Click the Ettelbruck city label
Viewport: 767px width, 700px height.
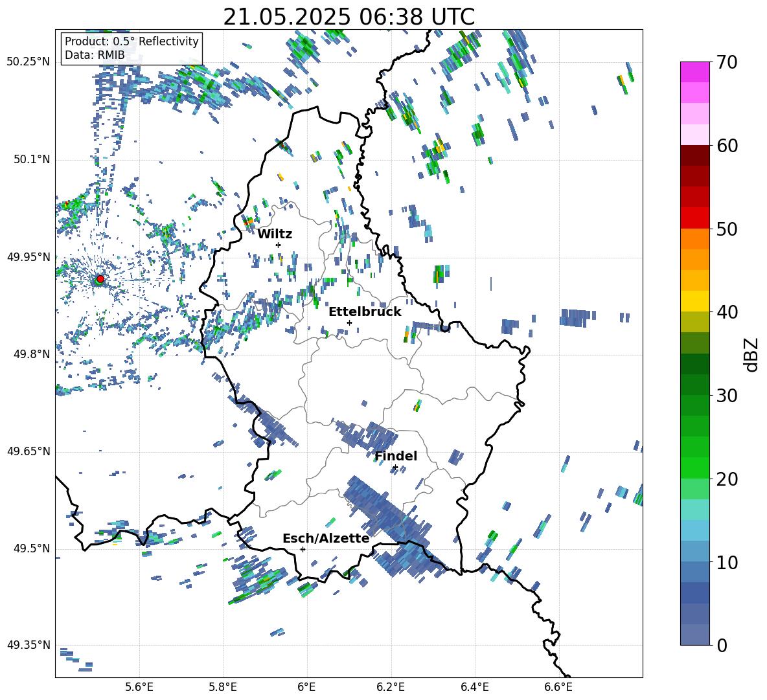365,312
